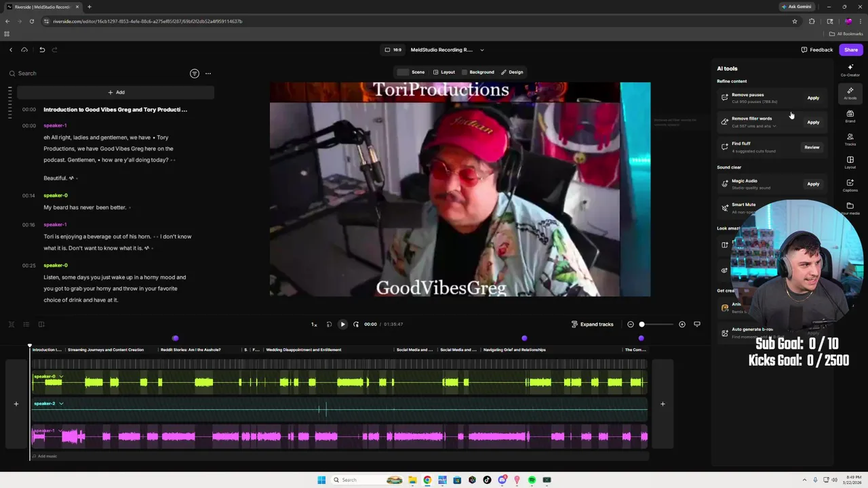This screenshot has height=488, width=868.
Task: Click Add music below the tracks
Action: tap(45, 456)
